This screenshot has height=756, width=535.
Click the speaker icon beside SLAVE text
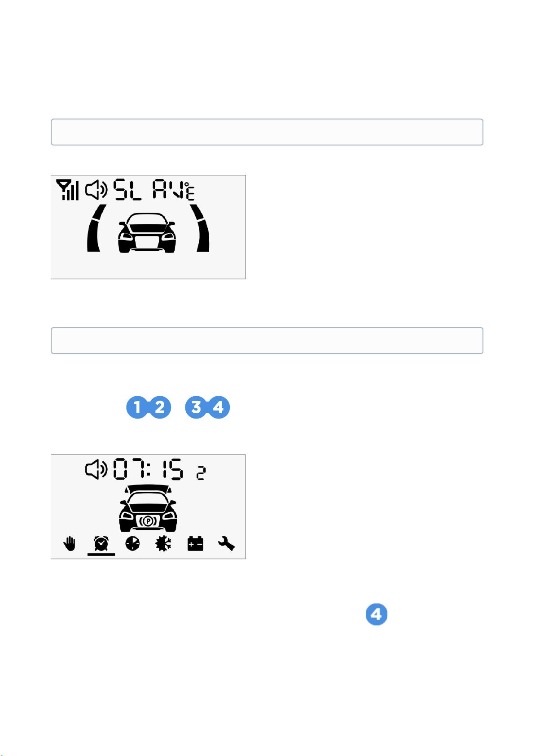pyautogui.click(x=96, y=189)
